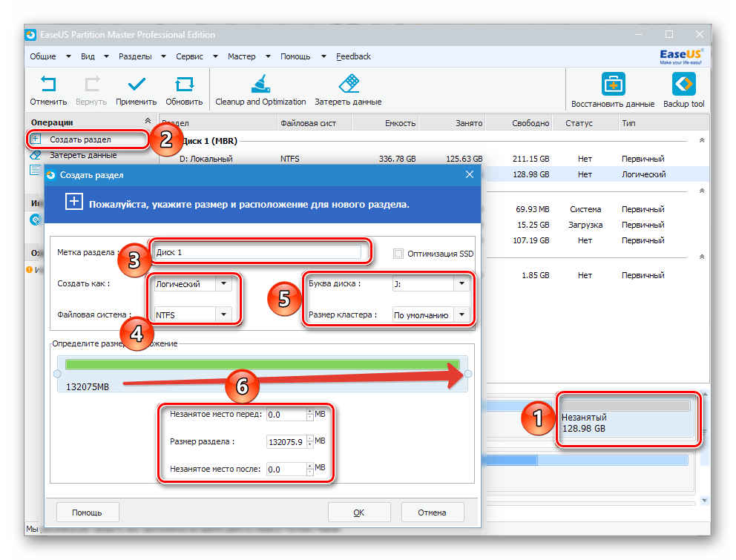
Task: Open the Вид menu
Action: pyautogui.click(x=88, y=56)
